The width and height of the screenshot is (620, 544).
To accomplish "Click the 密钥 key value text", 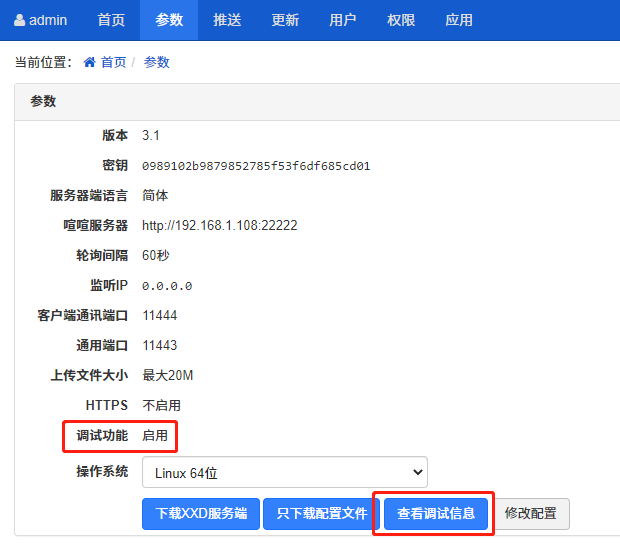I will 256,166.
